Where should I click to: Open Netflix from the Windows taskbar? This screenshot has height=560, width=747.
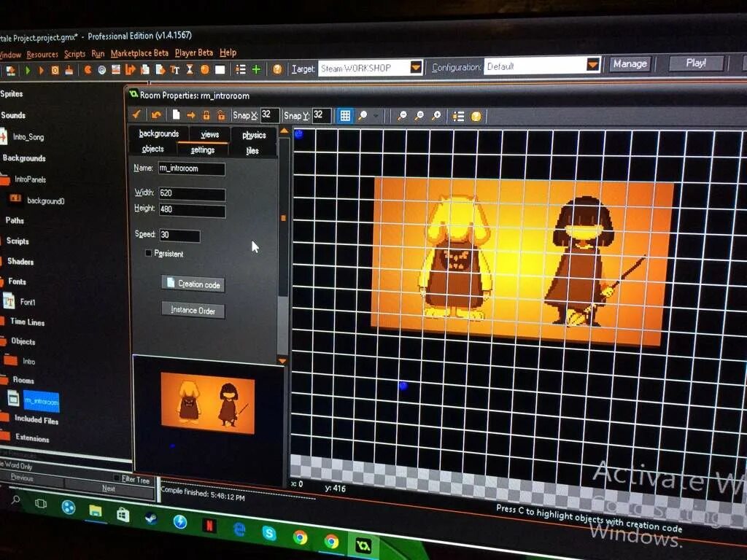(209, 526)
